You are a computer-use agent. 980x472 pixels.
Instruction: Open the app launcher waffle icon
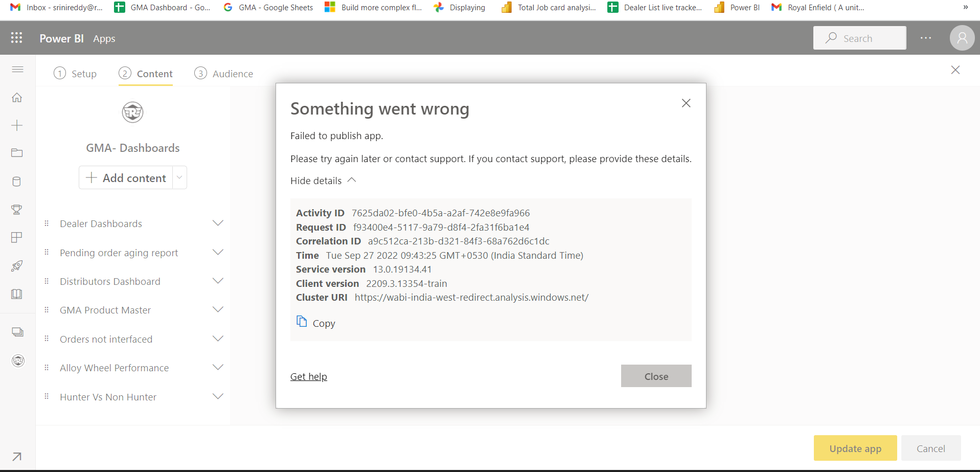[x=16, y=38]
